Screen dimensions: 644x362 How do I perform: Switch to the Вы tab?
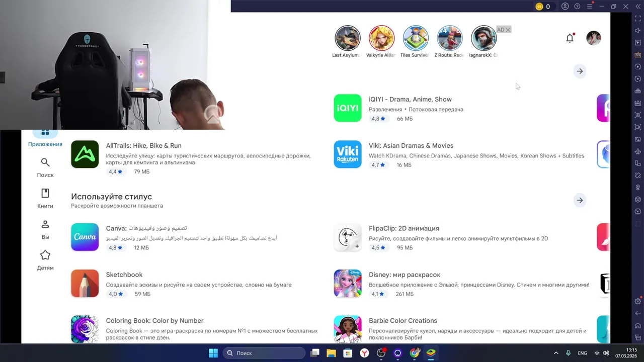(45, 230)
